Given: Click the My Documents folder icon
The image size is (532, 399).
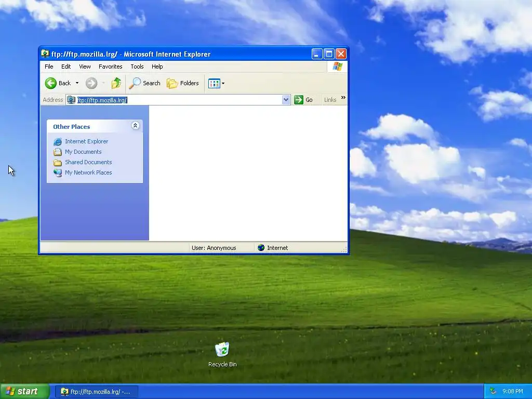Looking at the screenshot, I should (x=58, y=152).
